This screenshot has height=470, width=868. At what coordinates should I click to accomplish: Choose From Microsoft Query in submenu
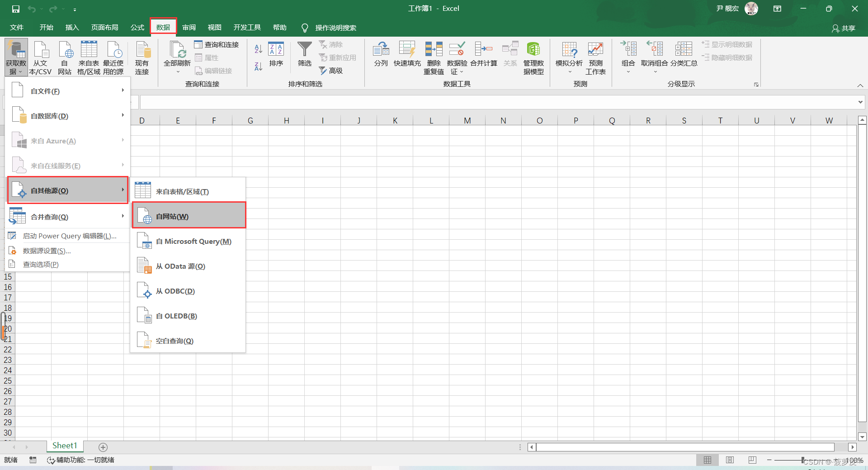click(189, 241)
